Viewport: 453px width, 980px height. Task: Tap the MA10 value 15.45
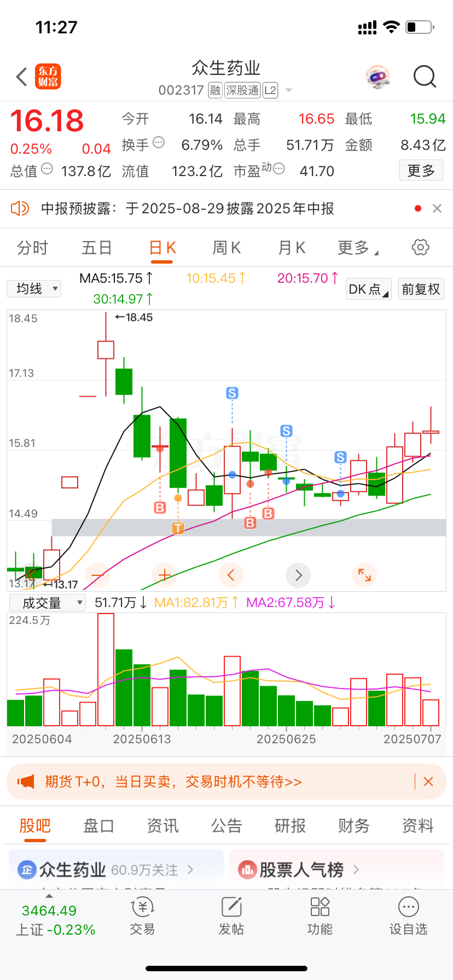[x=216, y=278]
